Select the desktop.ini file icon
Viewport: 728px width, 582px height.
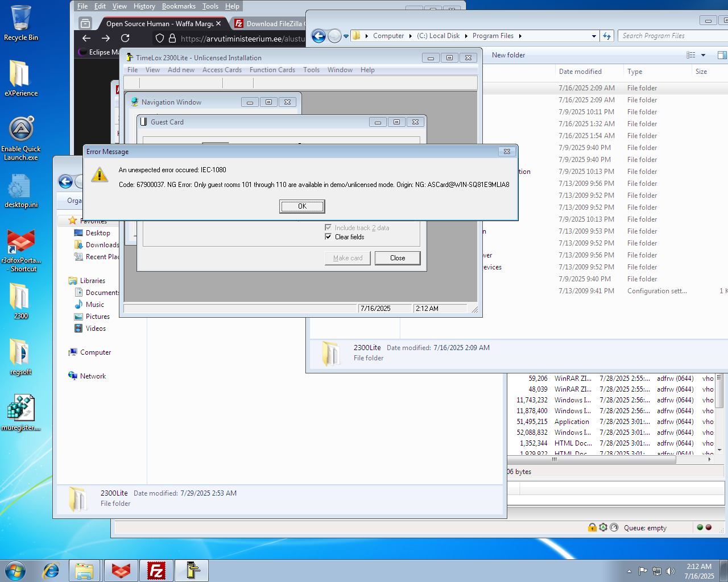(21, 191)
